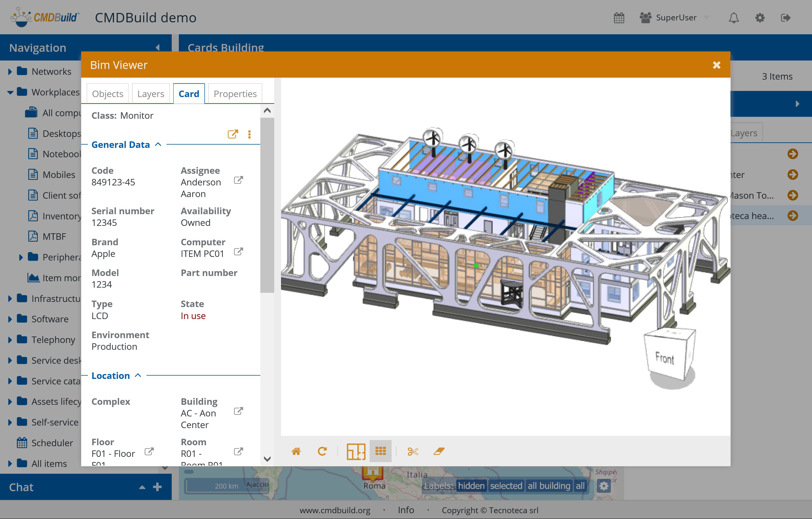The width and height of the screenshot is (812, 519).
Task: Click the eraser tool in viewer toolbar
Action: [439, 451]
